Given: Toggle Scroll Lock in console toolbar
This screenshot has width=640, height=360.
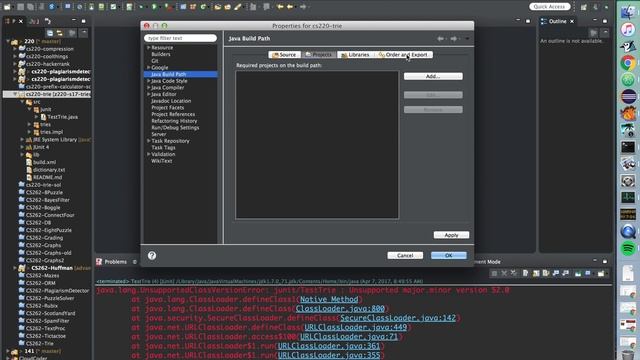Looking at the screenshot, I should pyautogui.click(x=536, y=273).
